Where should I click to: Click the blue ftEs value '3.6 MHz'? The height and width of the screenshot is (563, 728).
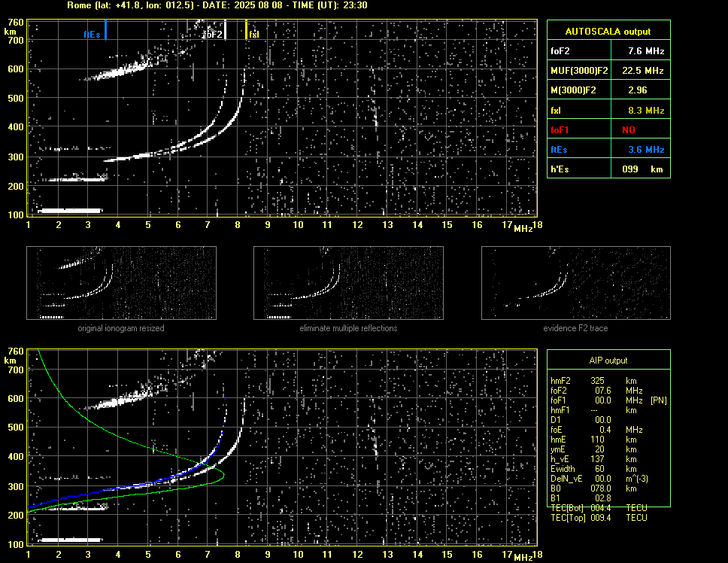coord(646,150)
